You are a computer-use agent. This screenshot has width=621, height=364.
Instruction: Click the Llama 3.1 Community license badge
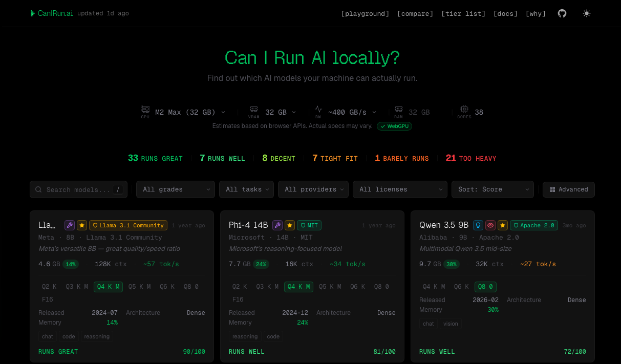[x=129, y=225]
